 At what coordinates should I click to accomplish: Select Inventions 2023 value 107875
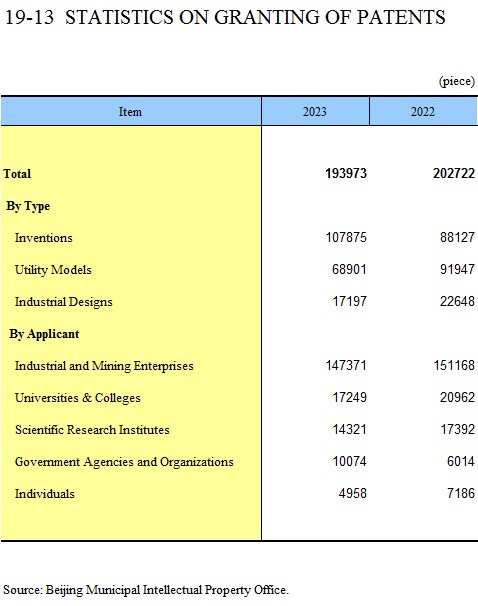[x=345, y=237]
